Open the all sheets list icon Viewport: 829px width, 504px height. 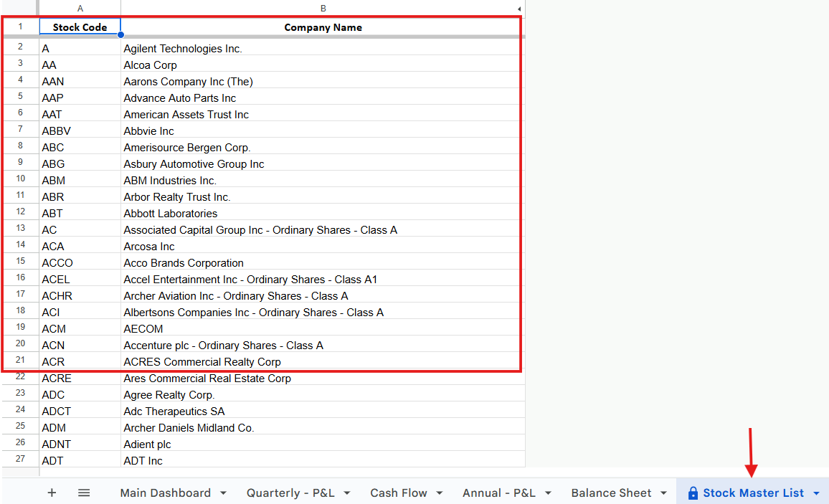coord(84,493)
